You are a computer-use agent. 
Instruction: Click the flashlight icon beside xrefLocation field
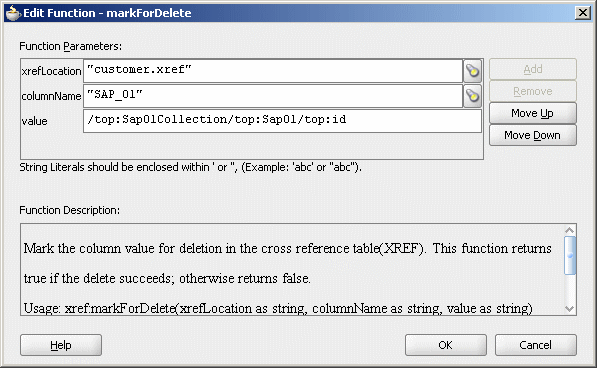pos(473,71)
